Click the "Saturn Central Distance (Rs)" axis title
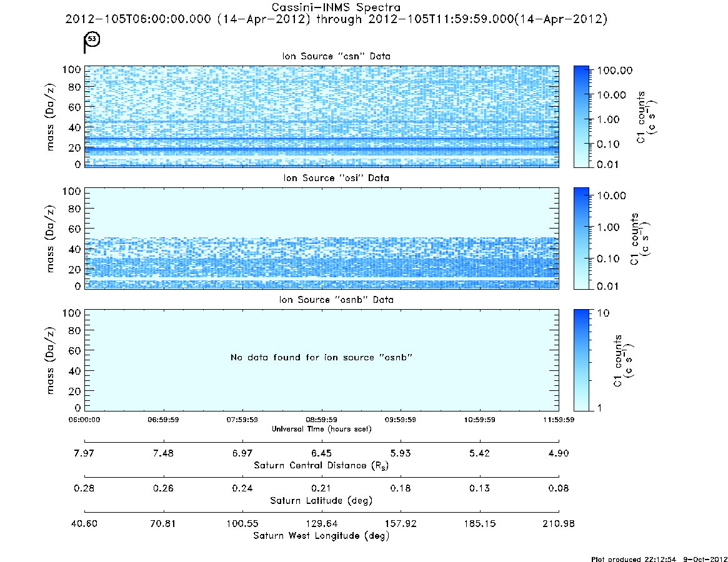 321,466
